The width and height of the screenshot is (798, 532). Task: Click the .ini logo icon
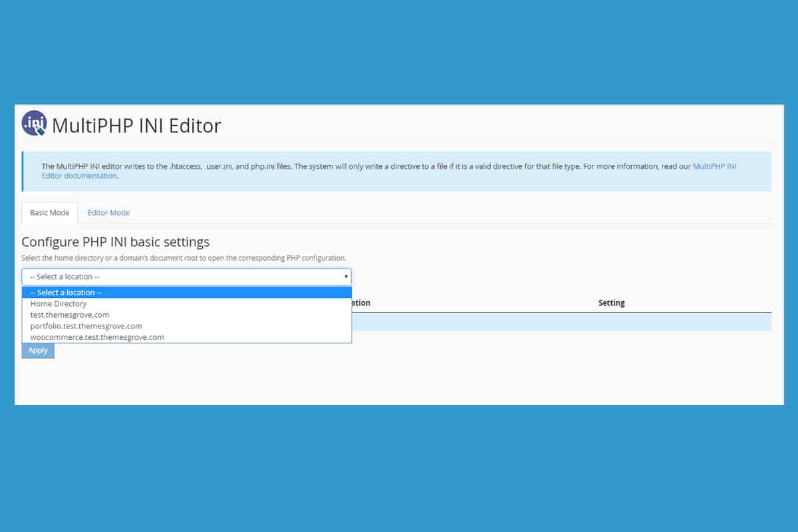tap(34, 123)
